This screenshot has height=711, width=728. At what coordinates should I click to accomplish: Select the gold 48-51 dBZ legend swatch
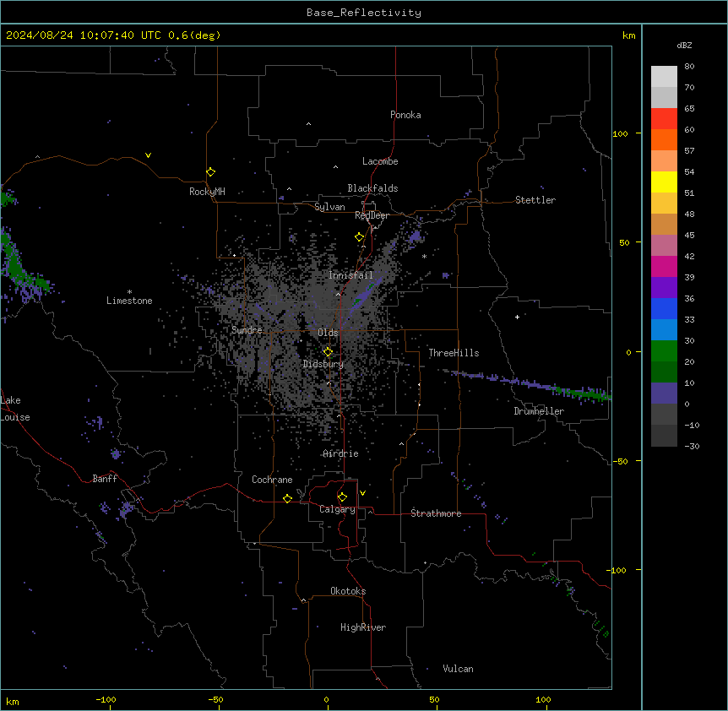664,203
